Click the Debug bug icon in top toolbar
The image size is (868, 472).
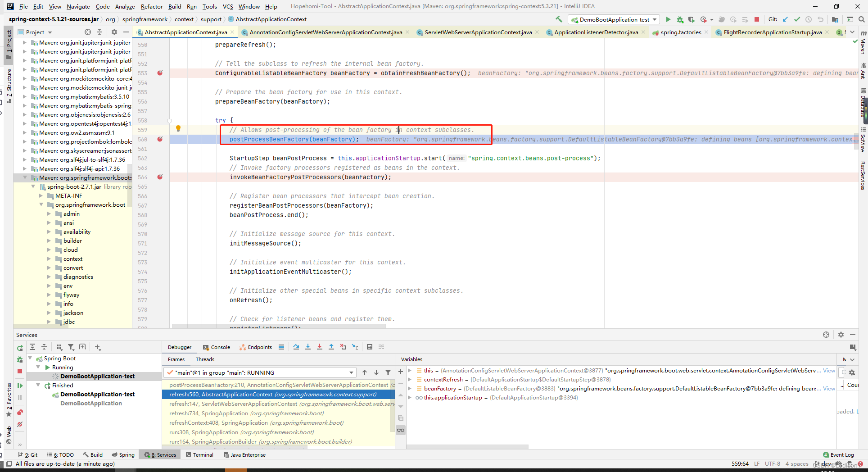pos(680,19)
